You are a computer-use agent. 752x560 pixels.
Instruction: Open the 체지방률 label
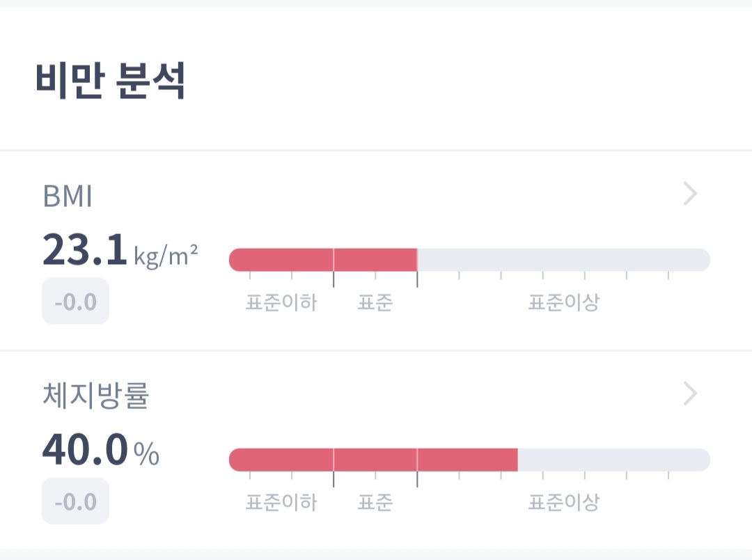(x=96, y=397)
